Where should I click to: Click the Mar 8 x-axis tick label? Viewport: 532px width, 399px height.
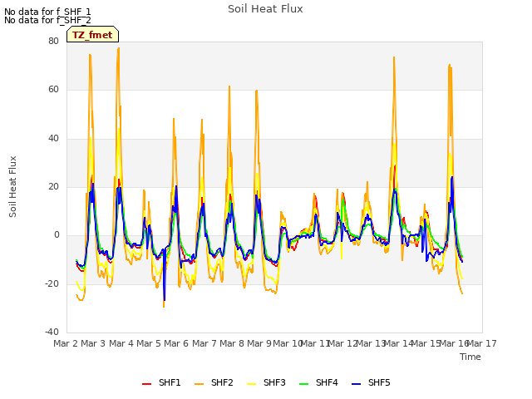coord(232,343)
